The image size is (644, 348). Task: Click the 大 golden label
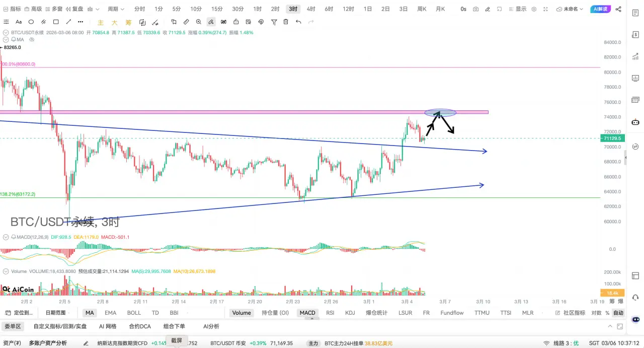114,22
